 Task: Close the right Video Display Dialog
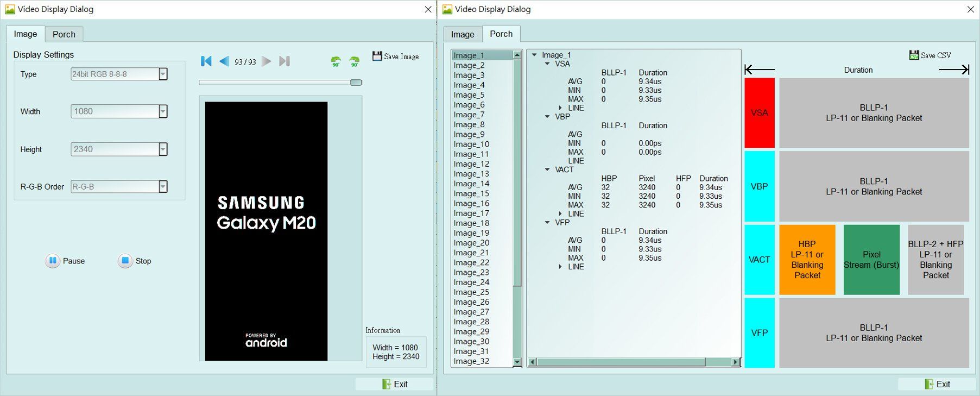tap(971, 9)
